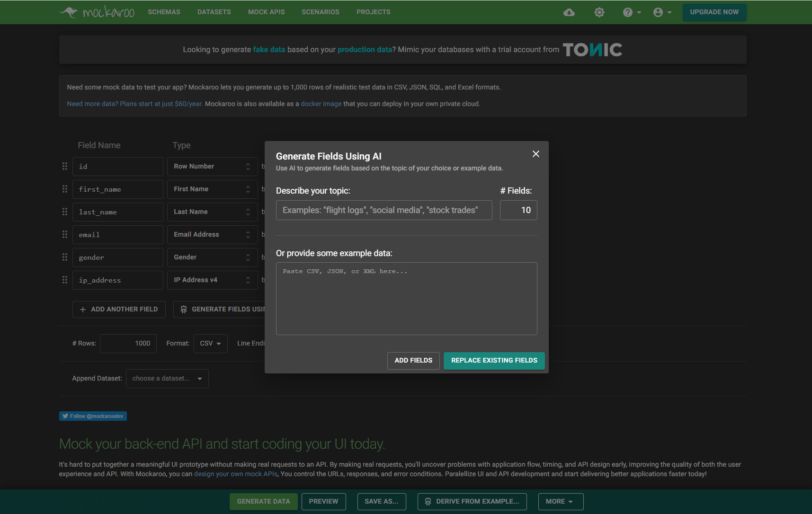Open the MORE menu in bottom bar
Image resolution: width=812 pixels, height=514 pixels.
[x=561, y=502]
